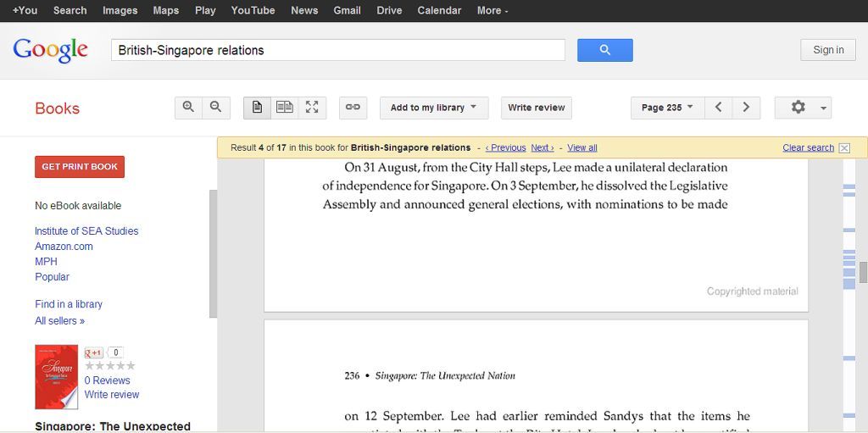Viewport: 868px width, 433px height.
Task: Click the Google logo
Action: click(50, 50)
